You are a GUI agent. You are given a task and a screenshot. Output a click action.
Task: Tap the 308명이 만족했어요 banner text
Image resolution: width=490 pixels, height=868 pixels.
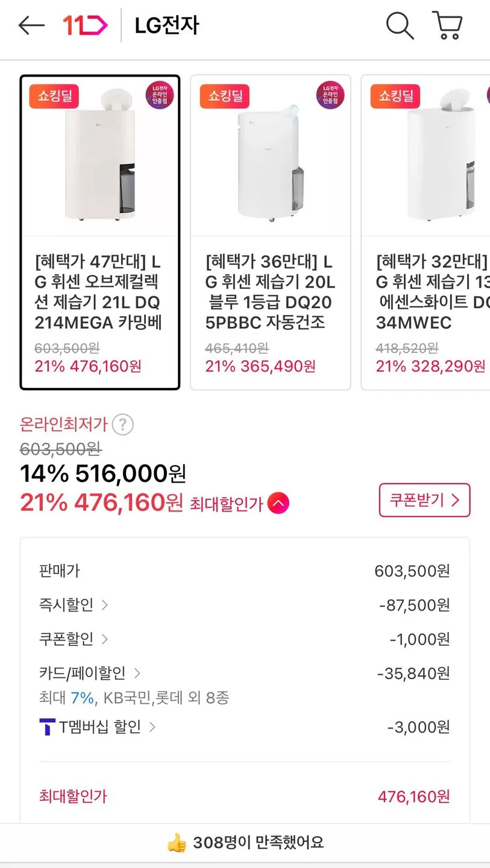pyautogui.click(x=258, y=843)
